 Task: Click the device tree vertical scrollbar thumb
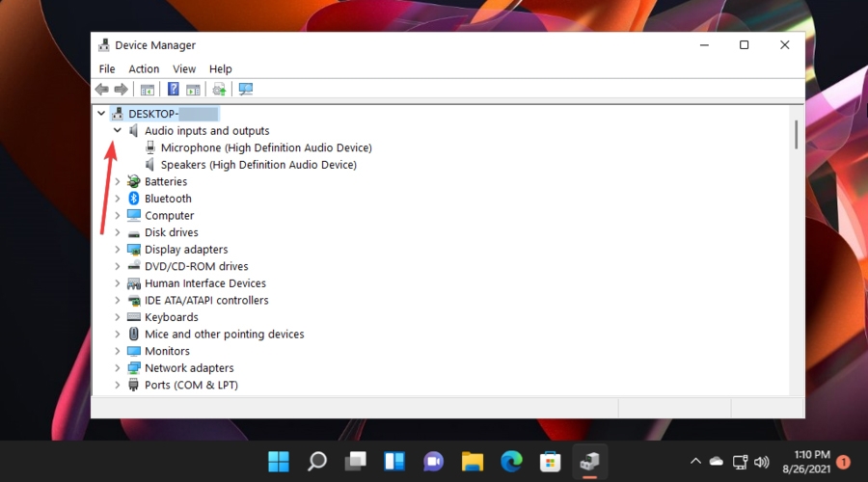[796, 134]
